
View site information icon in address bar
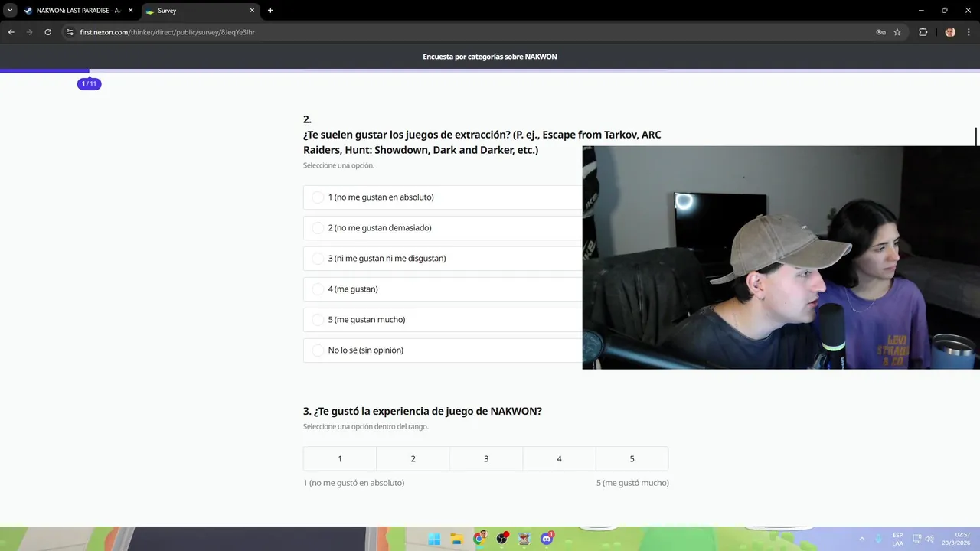click(x=70, y=32)
